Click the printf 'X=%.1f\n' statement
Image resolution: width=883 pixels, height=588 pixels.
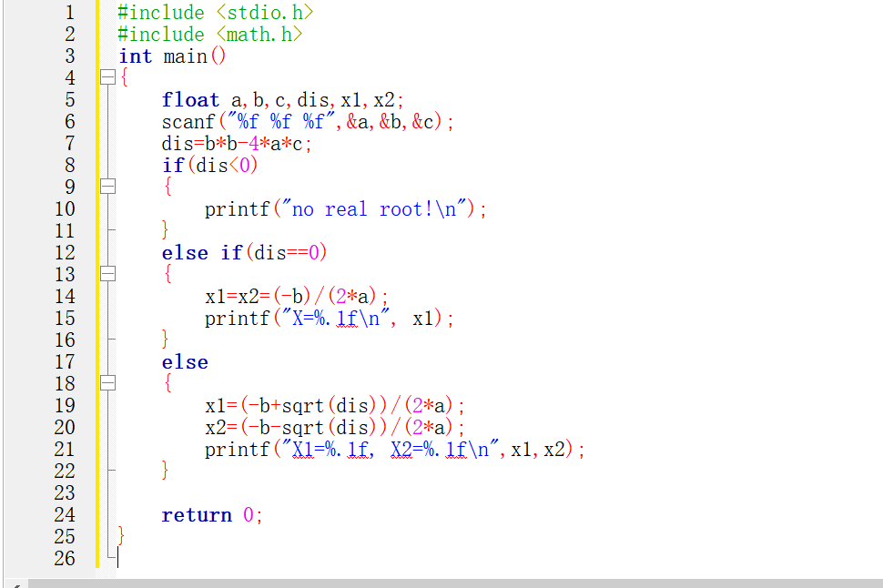(x=330, y=319)
